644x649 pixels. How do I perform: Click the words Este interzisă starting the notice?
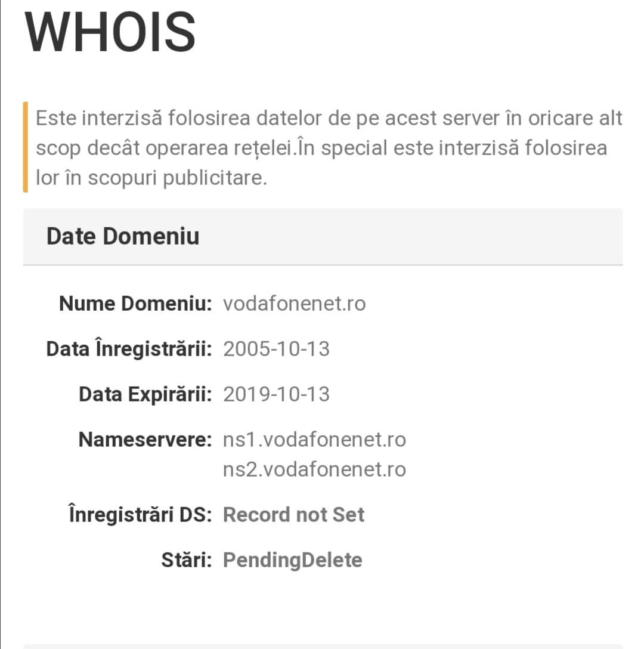pos(98,118)
